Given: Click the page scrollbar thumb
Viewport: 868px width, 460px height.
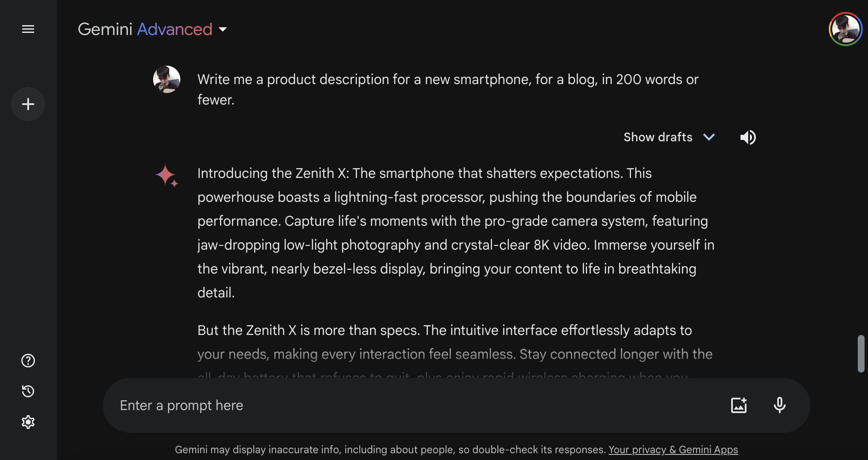Looking at the screenshot, I should pyautogui.click(x=861, y=353).
